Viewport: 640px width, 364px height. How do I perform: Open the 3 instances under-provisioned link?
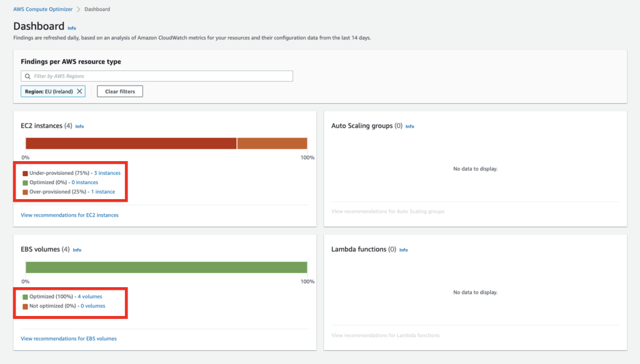[107, 172]
